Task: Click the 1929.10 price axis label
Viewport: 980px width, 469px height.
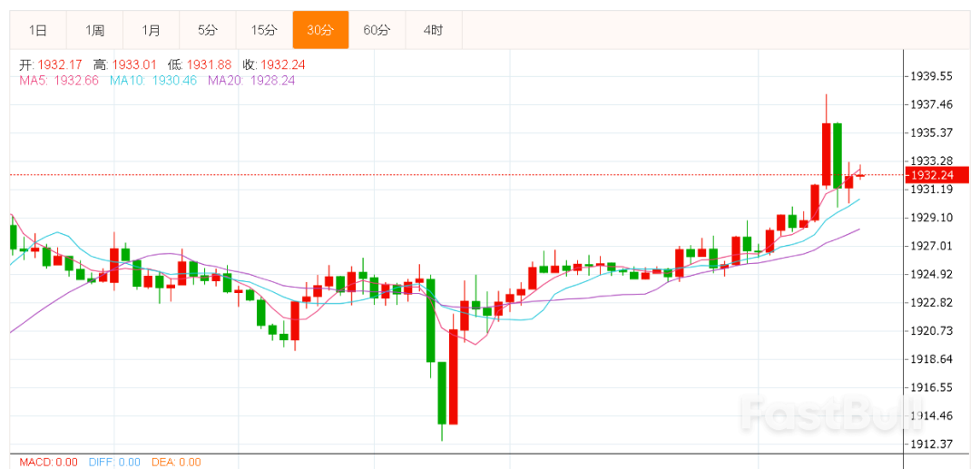Action: click(x=931, y=218)
